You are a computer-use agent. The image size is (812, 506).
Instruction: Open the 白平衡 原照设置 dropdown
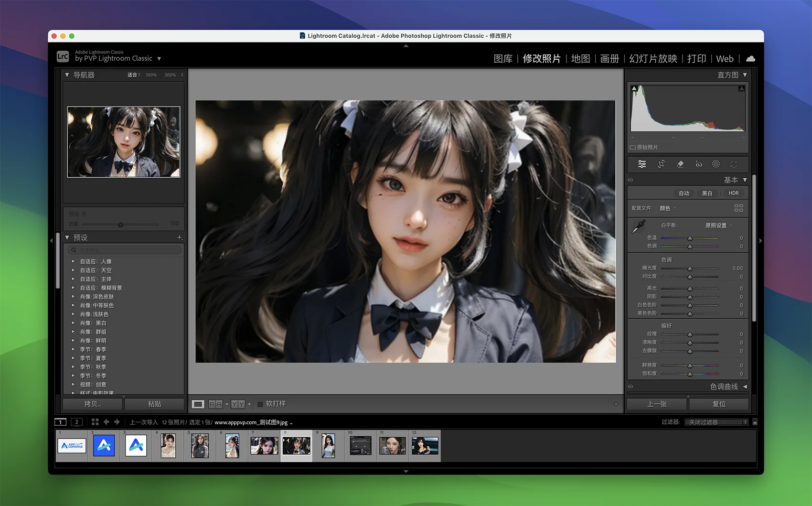[718, 226]
